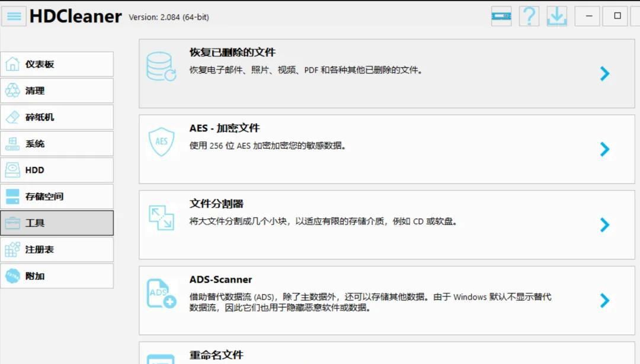640x364 pixels.
Task: Open 碎纸机 shredder section
Action: pos(57,117)
